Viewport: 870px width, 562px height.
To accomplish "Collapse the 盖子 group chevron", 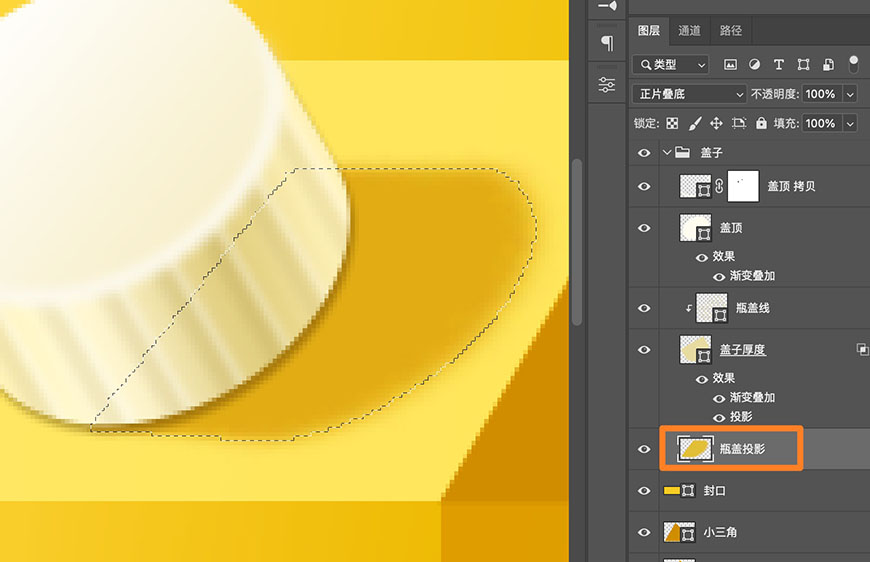I will (x=666, y=152).
